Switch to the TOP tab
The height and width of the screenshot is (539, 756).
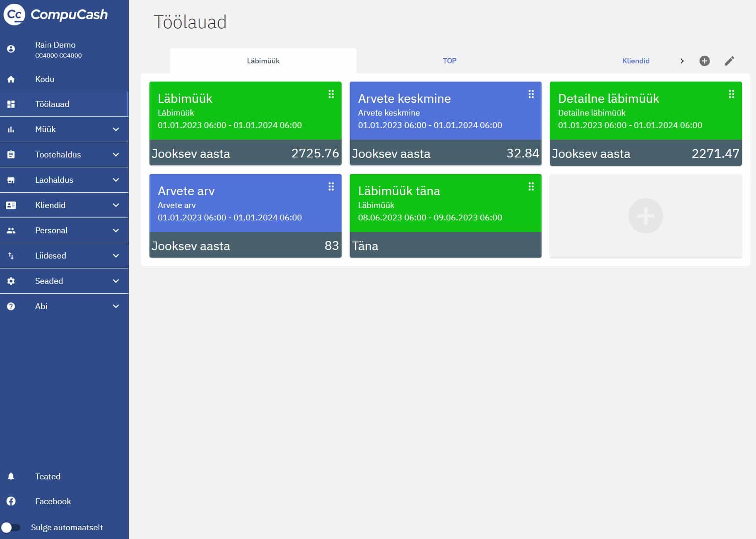click(x=449, y=61)
